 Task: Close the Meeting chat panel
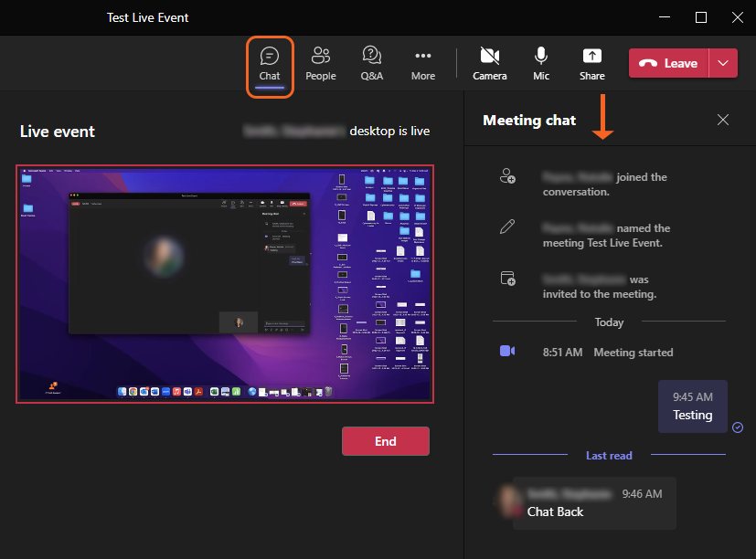pos(723,120)
